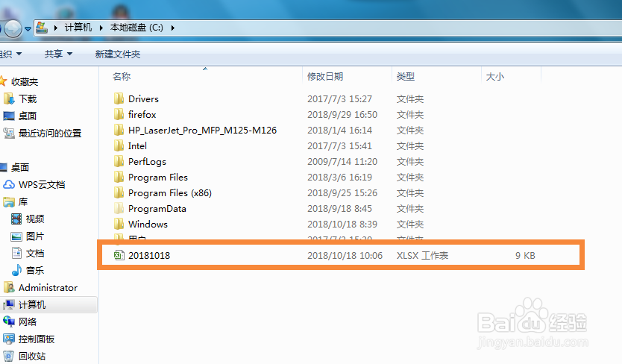The height and width of the screenshot is (364, 622).
Task: Open the Administrator user folder
Action: pos(48,287)
